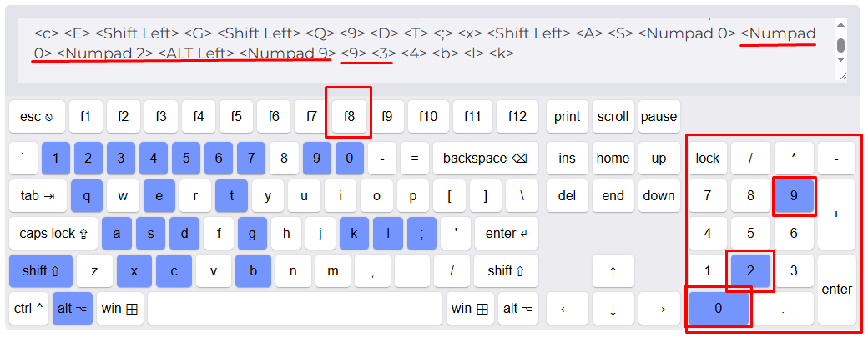Click the navigation 'down' key

click(659, 196)
